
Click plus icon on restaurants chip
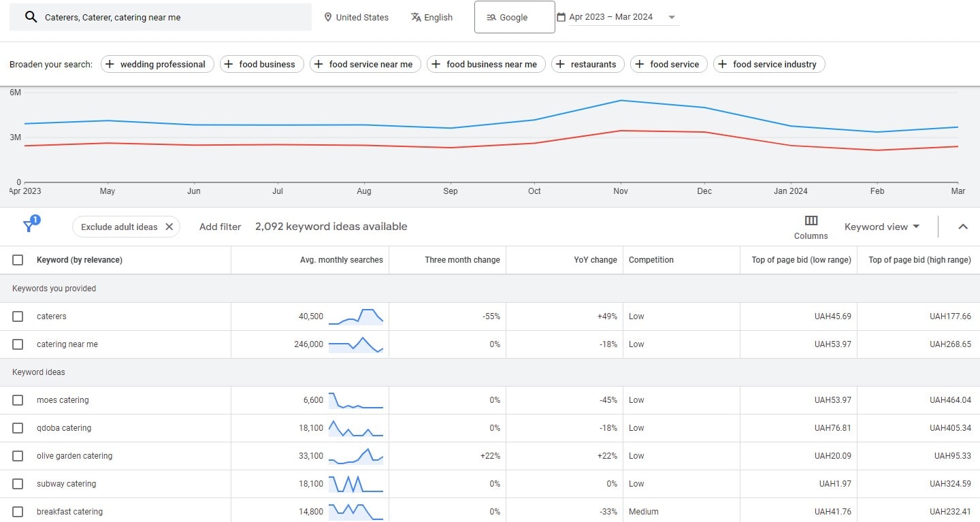tap(560, 64)
